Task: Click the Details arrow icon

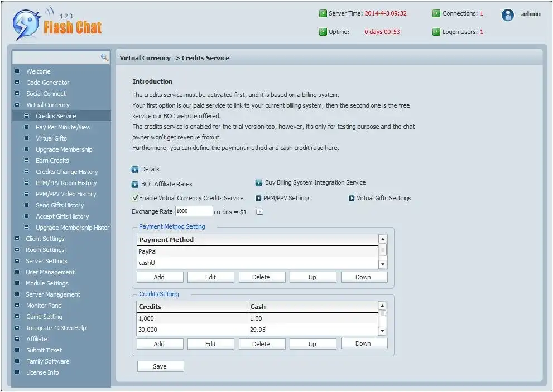Action: 134,170
